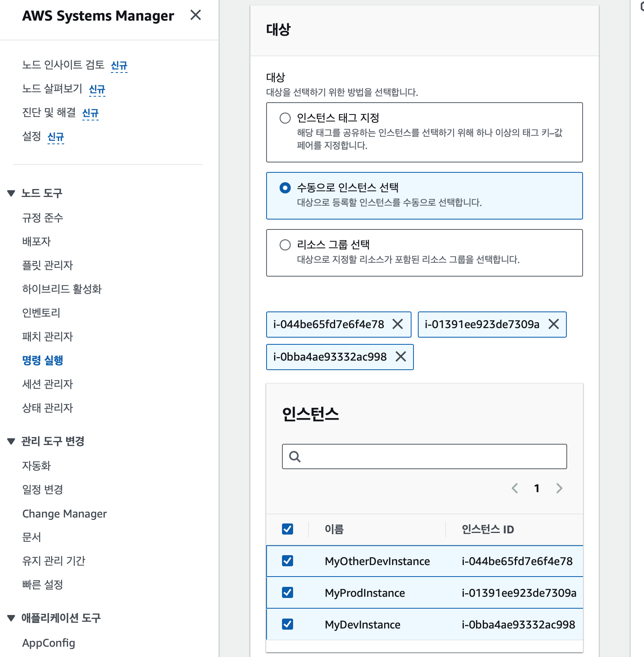Click MyOtherDevInstance name cell
The height and width of the screenshot is (657, 644).
pos(377,561)
